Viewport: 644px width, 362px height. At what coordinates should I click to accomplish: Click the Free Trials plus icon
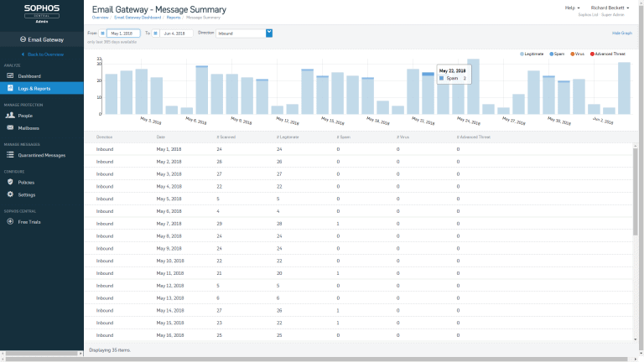(9, 222)
